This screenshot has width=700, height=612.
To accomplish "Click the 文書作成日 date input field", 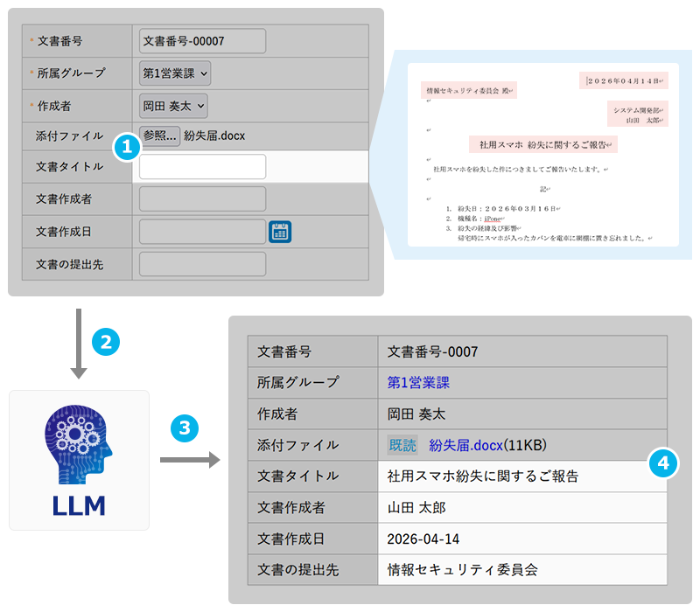I will pyautogui.click(x=202, y=232).
